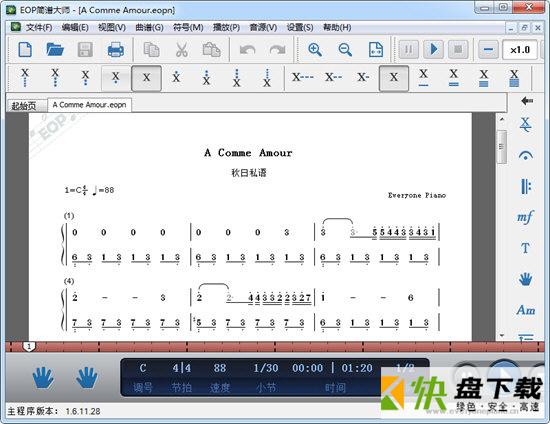Image resolution: width=550 pixels, height=424 pixels.
Task: Select dotted half note X--
Action: click(333, 77)
